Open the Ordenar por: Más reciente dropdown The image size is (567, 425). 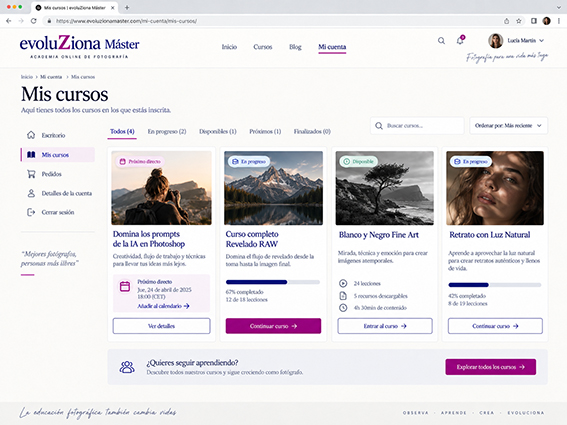click(x=508, y=126)
